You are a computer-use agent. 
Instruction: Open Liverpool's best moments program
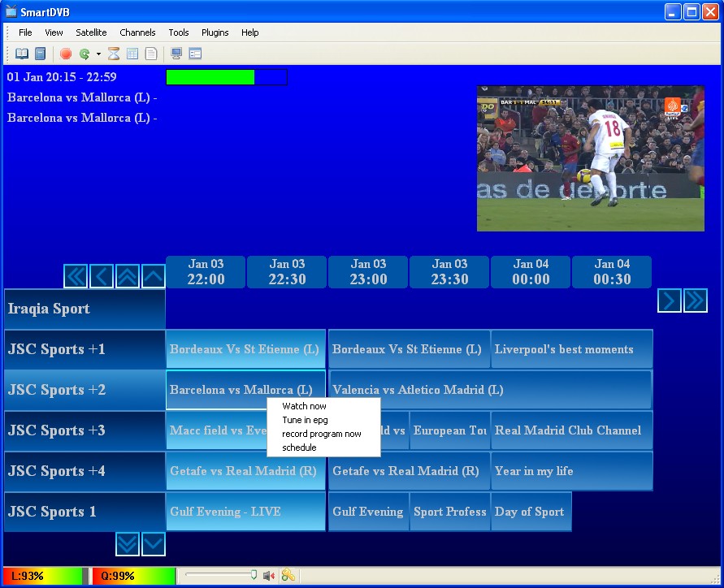click(x=571, y=349)
